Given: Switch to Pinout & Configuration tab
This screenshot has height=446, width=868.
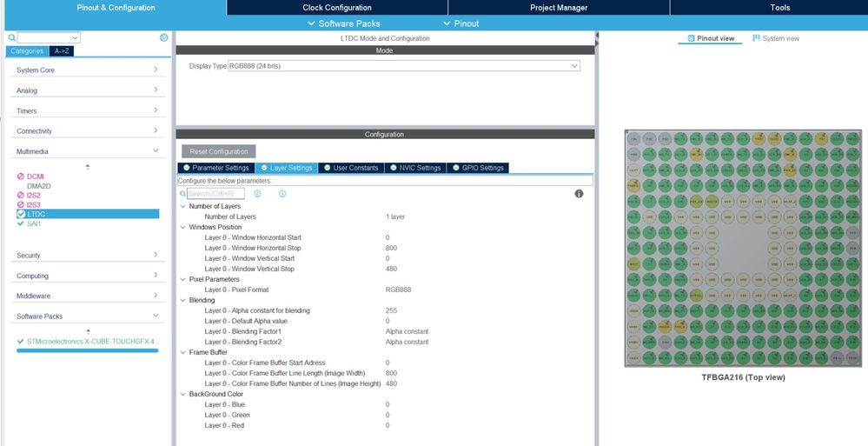Looking at the screenshot, I should 116,7.
